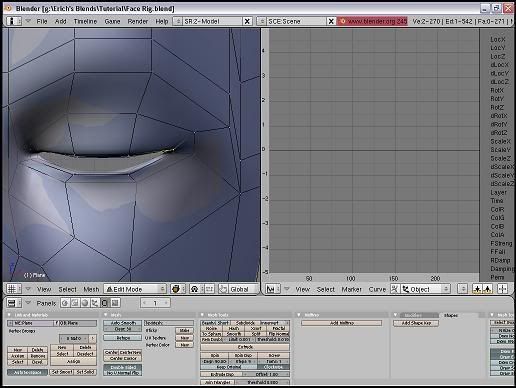Open the Edit Mode dropdown

(x=135, y=289)
